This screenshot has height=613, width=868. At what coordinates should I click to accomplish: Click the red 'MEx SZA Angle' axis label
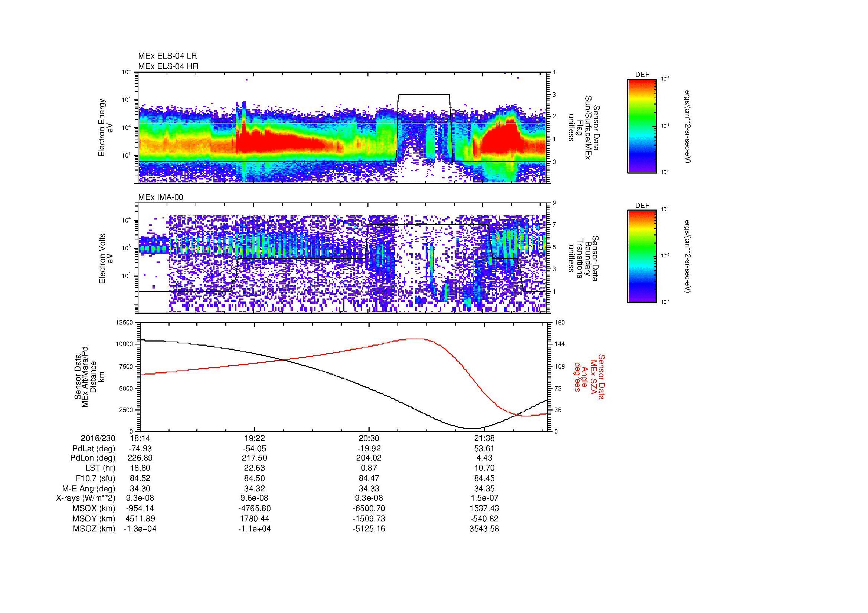[589, 376]
